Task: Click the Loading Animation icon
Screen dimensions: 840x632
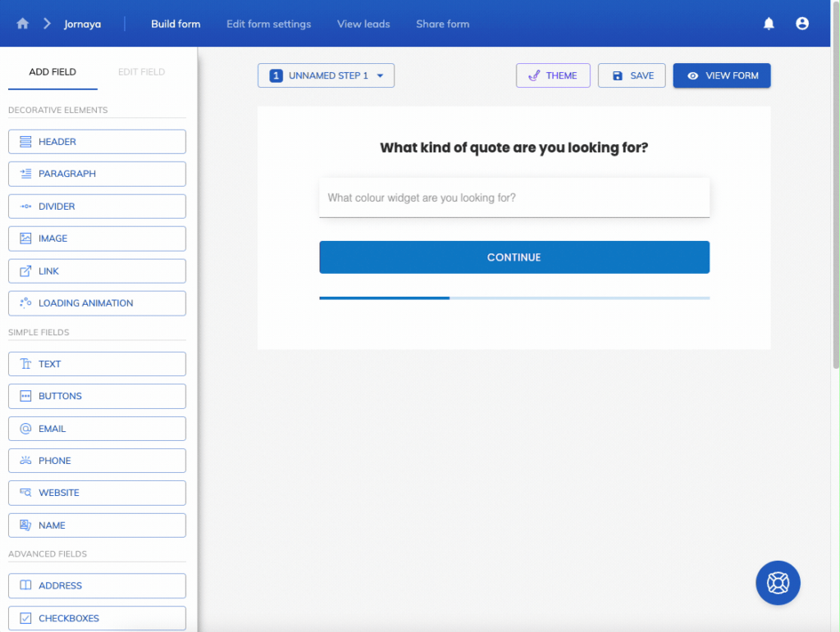Action: (x=25, y=303)
